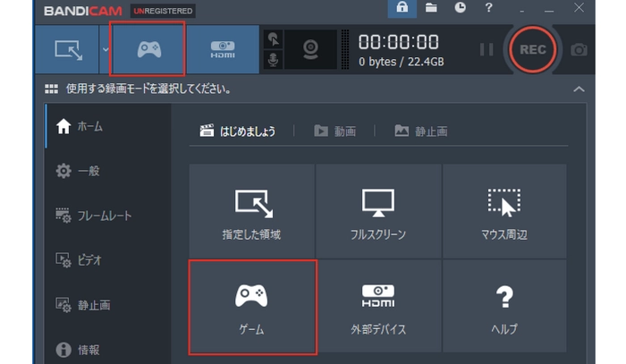Open the フレームレート sidebar item

pos(108,216)
